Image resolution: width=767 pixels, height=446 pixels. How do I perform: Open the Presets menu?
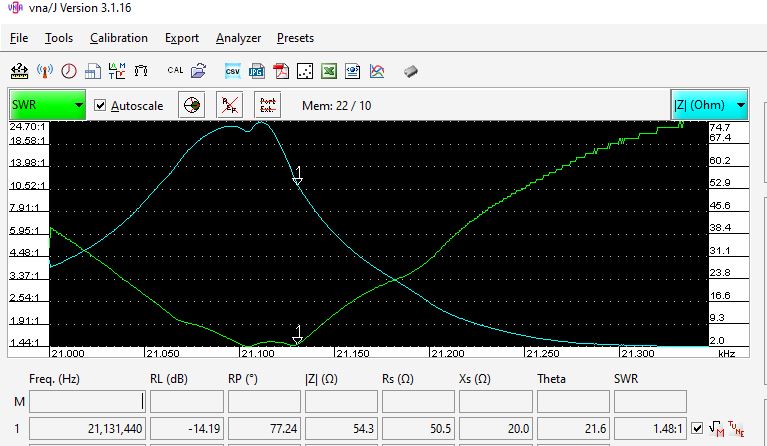[295, 38]
